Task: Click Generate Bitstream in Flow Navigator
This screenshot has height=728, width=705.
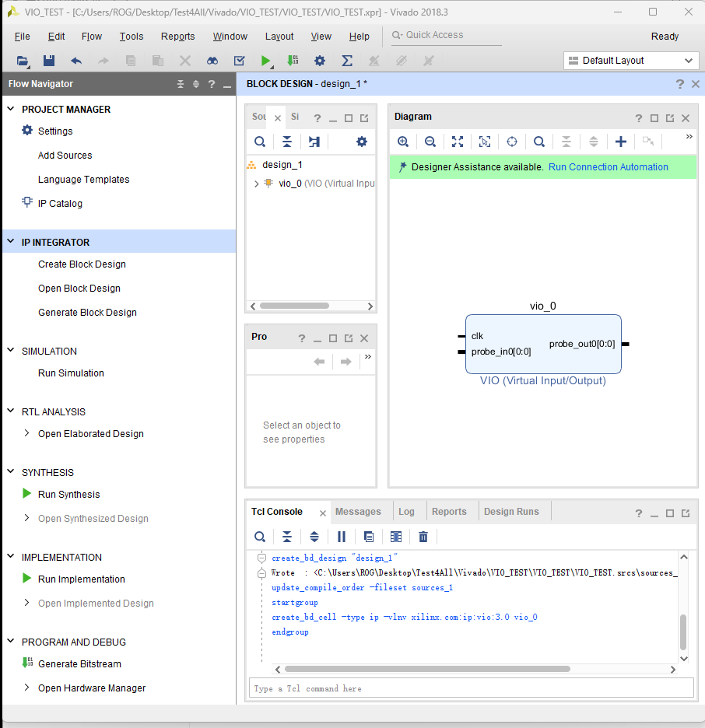Action: click(79, 664)
